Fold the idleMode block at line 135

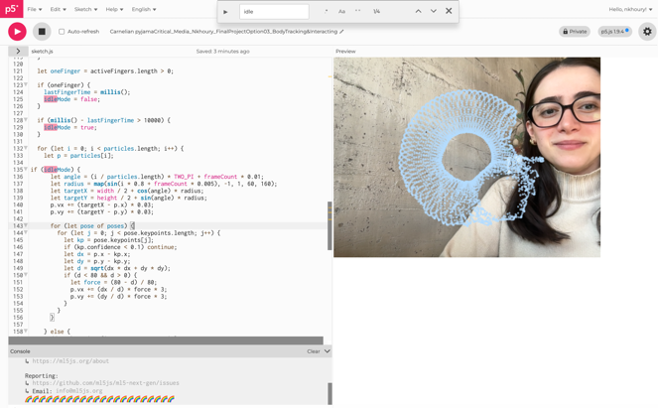26,169
